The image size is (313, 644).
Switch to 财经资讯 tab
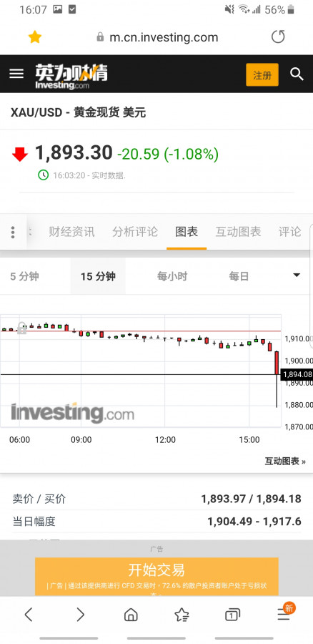[71, 232]
